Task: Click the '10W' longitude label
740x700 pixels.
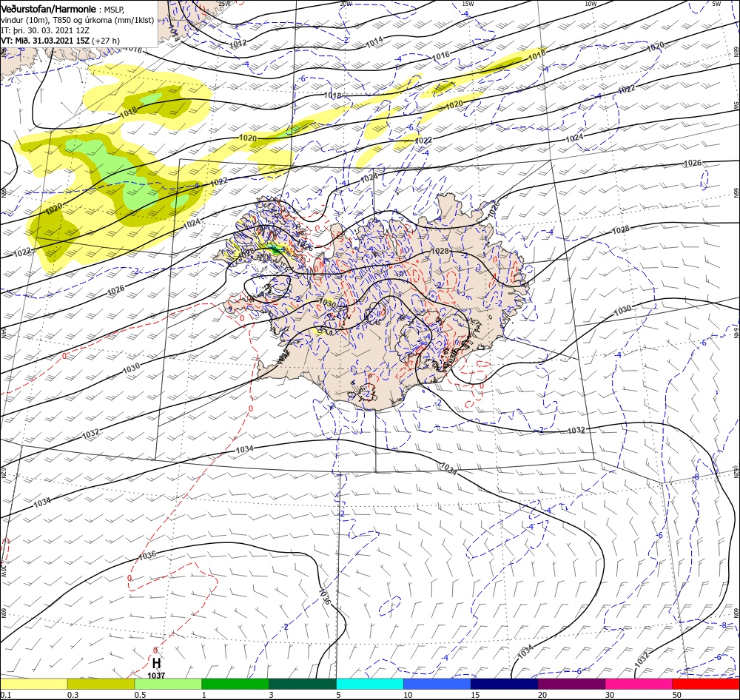Action: pyautogui.click(x=591, y=4)
